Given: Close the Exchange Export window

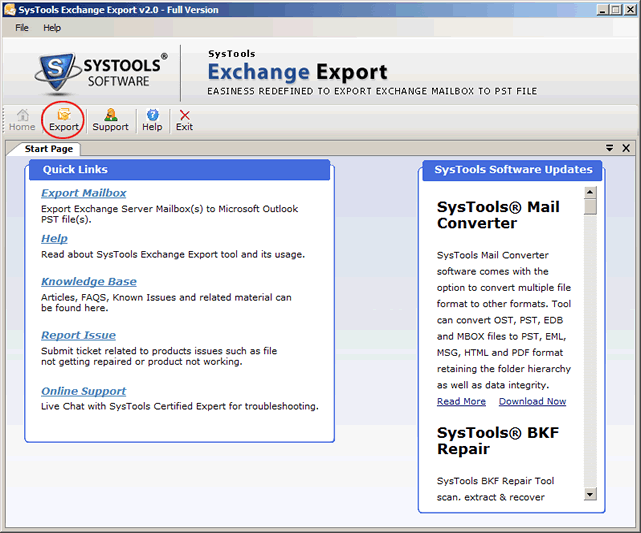Looking at the screenshot, I should (630, 10).
